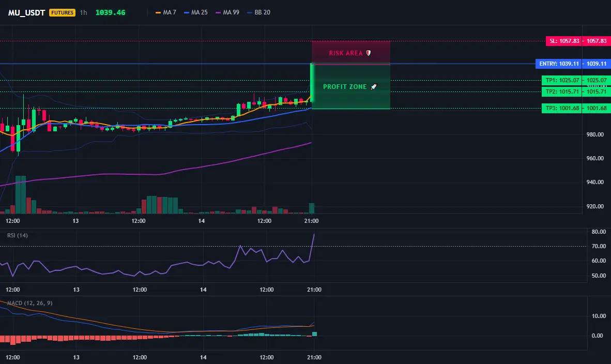Click the rocket icon in PROFIT ZONE
Image resolution: width=611 pixels, height=364 pixels.
[x=374, y=86]
